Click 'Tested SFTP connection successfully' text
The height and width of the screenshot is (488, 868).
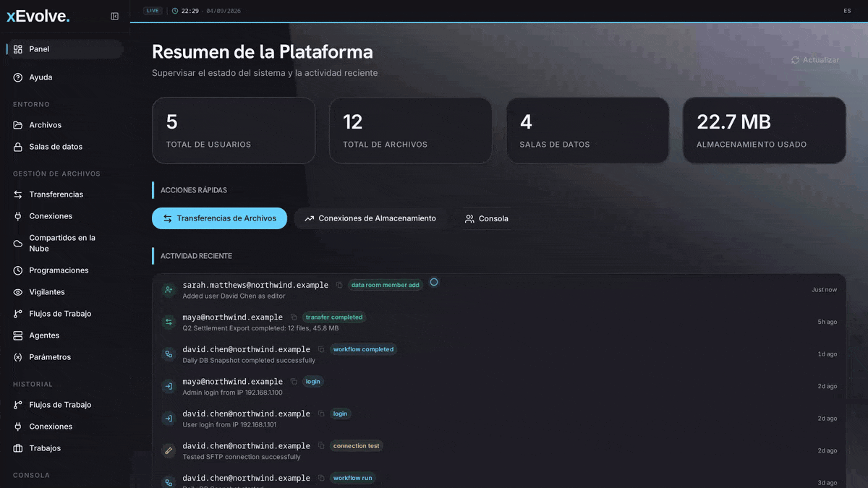[242, 457]
